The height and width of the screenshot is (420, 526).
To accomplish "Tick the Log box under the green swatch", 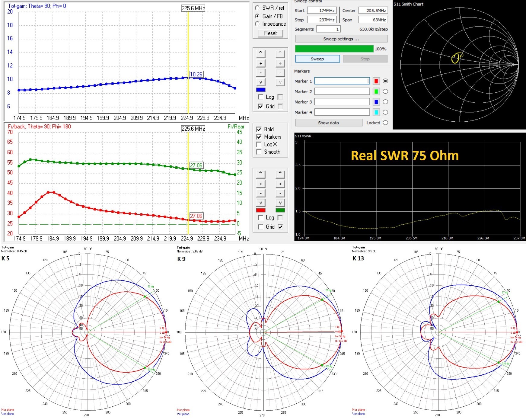I will [280, 217].
